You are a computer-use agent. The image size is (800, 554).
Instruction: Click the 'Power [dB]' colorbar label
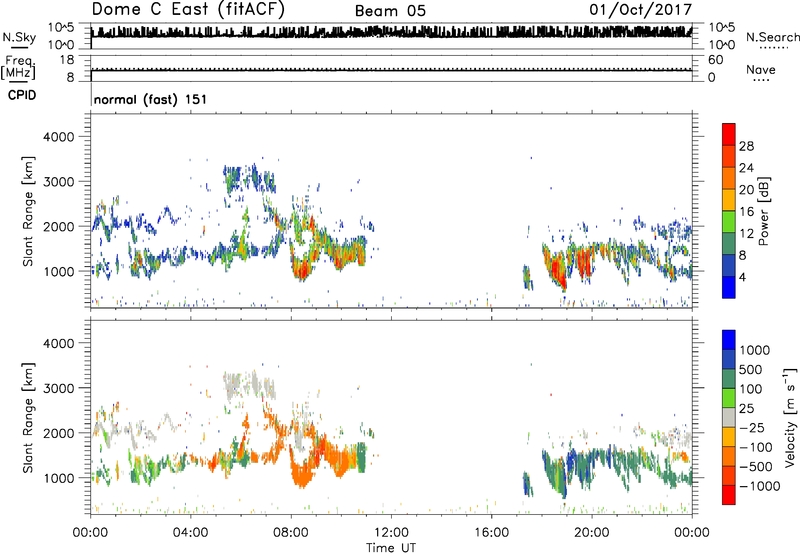click(x=763, y=211)
